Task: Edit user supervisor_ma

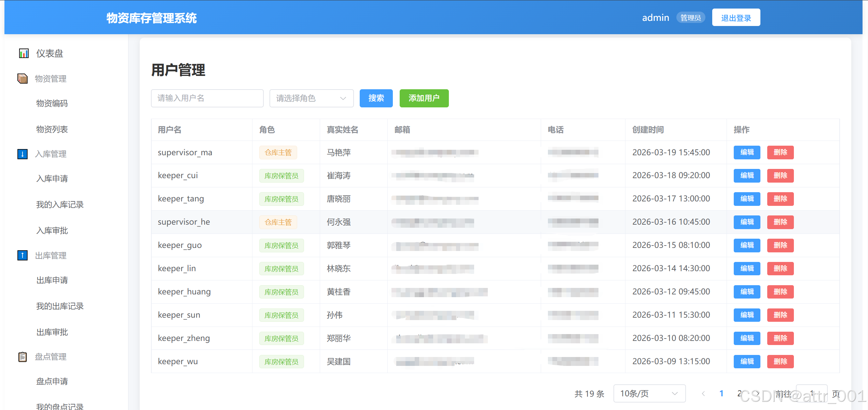Action: click(747, 153)
